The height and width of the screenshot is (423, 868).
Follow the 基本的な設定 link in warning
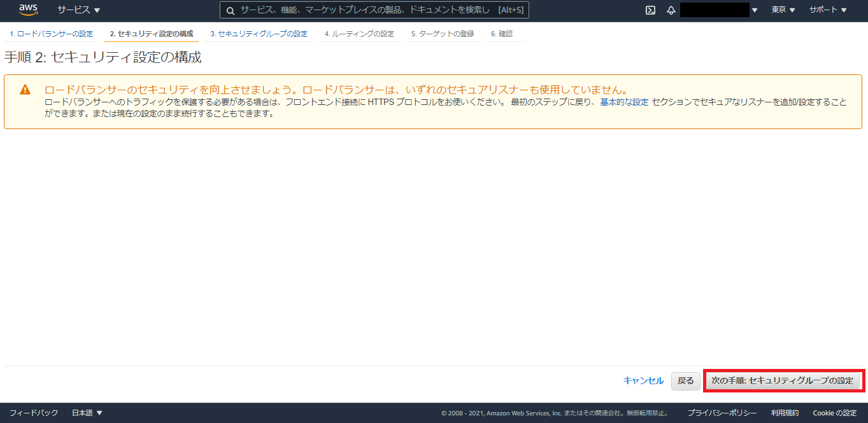click(624, 102)
